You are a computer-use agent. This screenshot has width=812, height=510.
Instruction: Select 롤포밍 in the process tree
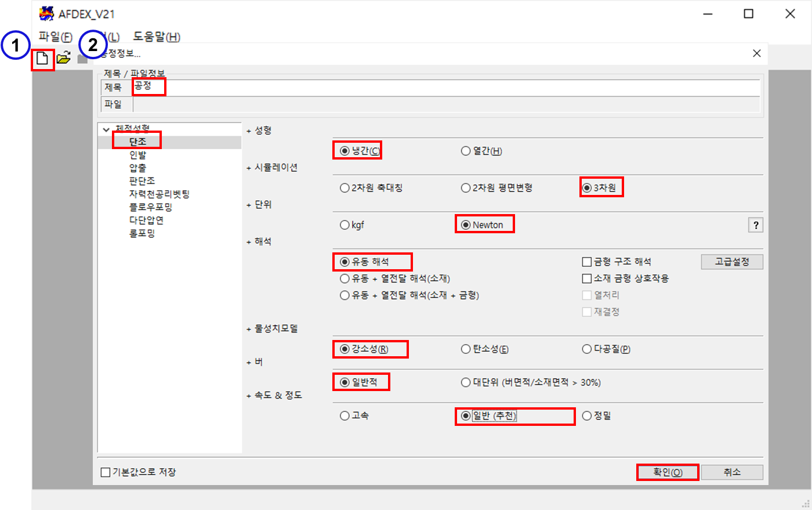pyautogui.click(x=142, y=233)
